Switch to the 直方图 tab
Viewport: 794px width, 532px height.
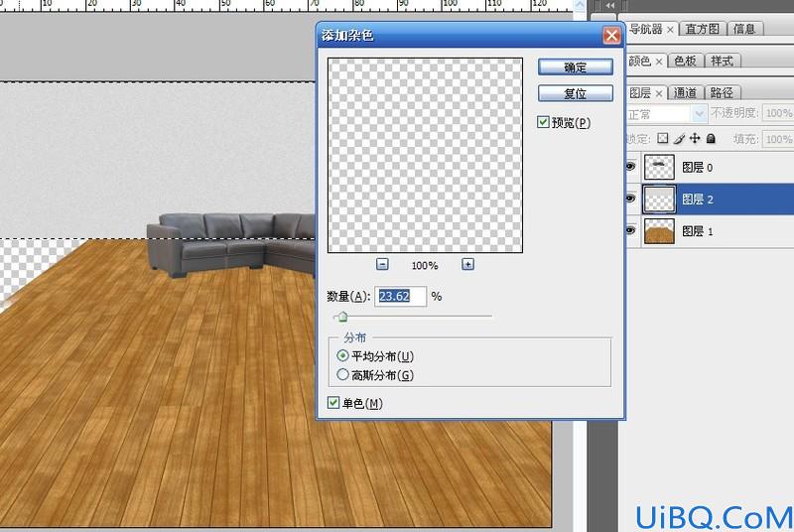point(703,30)
